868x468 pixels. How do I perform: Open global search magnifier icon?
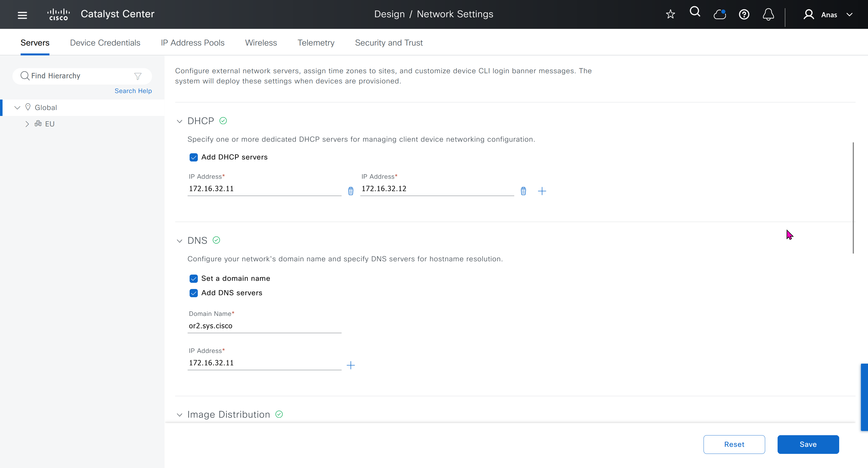(x=695, y=12)
